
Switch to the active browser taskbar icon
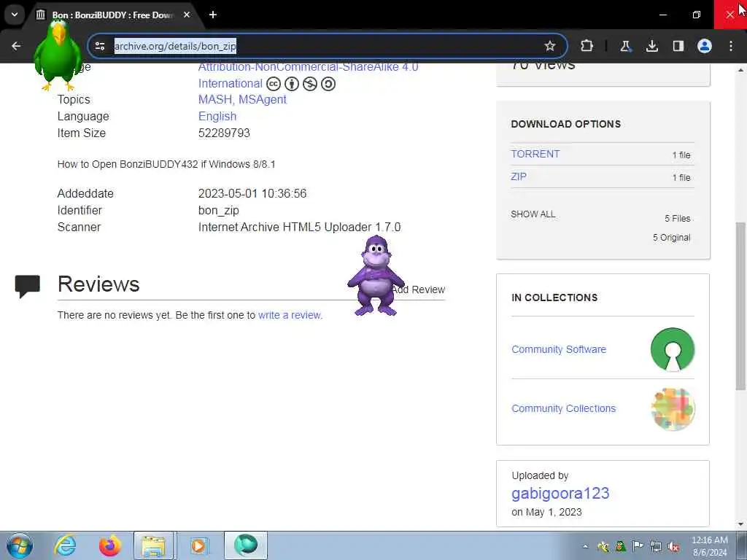[245, 545]
